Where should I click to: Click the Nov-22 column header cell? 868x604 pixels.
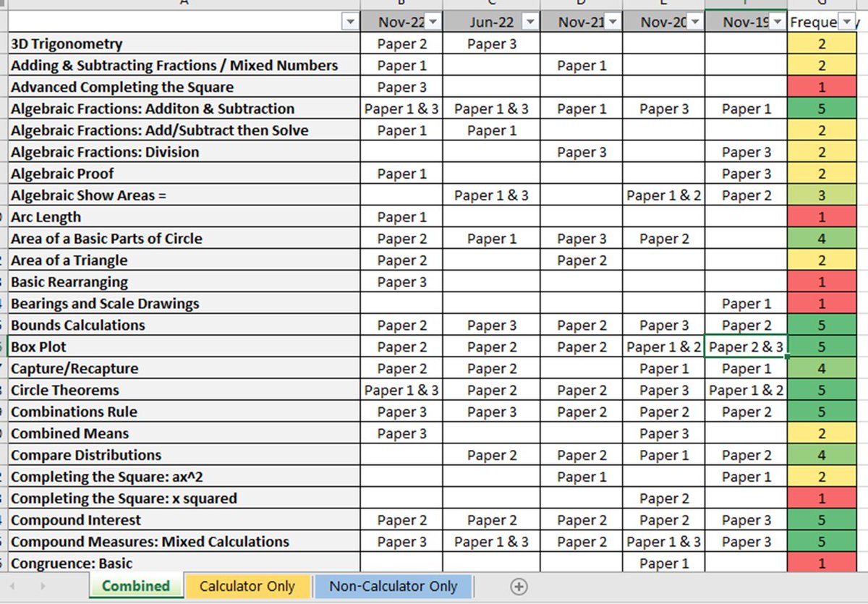pyautogui.click(x=401, y=22)
